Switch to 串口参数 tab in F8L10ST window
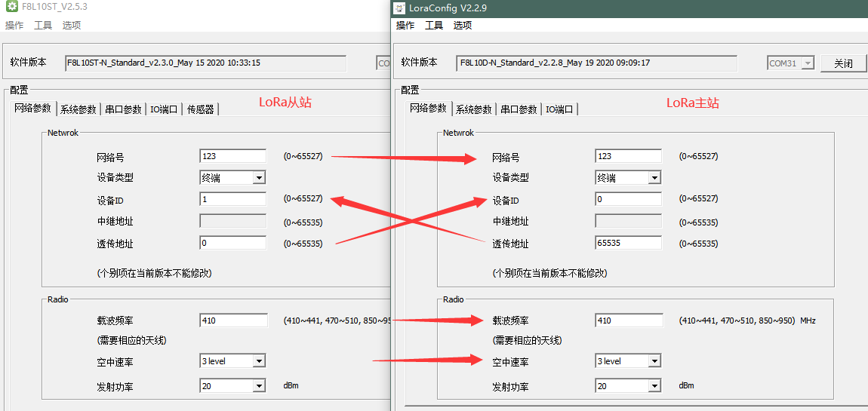868x411 pixels. coord(124,109)
